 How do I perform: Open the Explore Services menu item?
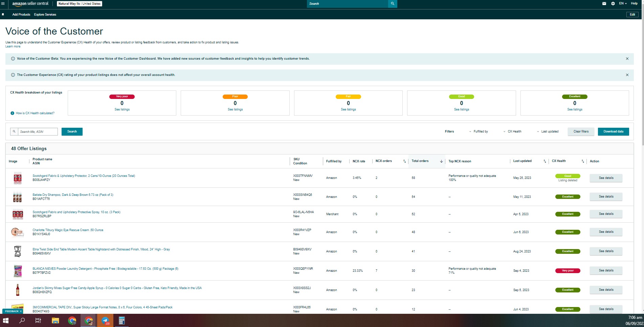[x=45, y=15]
